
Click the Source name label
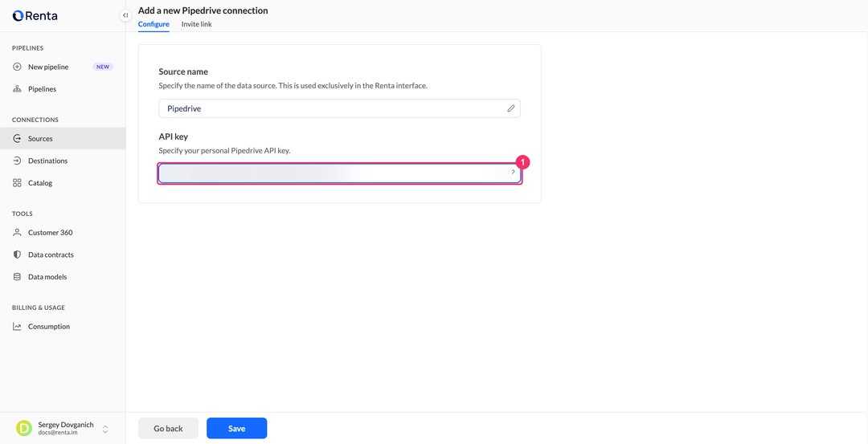click(x=183, y=72)
